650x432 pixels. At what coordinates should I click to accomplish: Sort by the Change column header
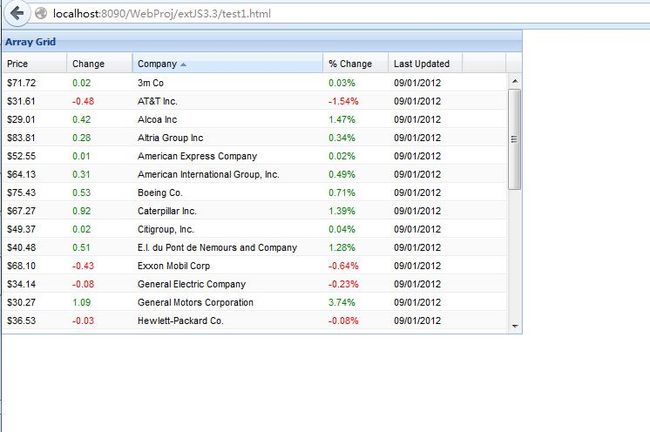click(x=99, y=64)
